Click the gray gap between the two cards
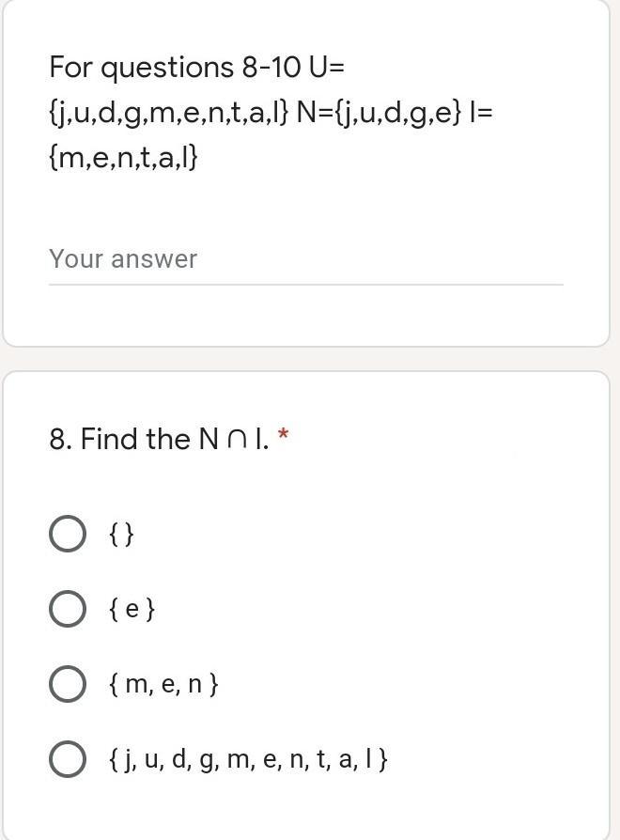Image resolution: width=620 pixels, height=840 pixels. pyautogui.click(x=310, y=359)
